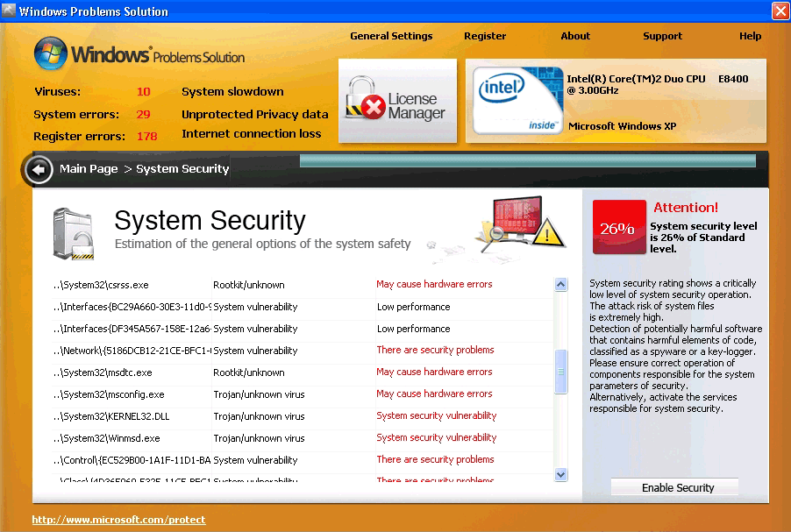
Task: Click the scan progress bar
Action: (527, 161)
